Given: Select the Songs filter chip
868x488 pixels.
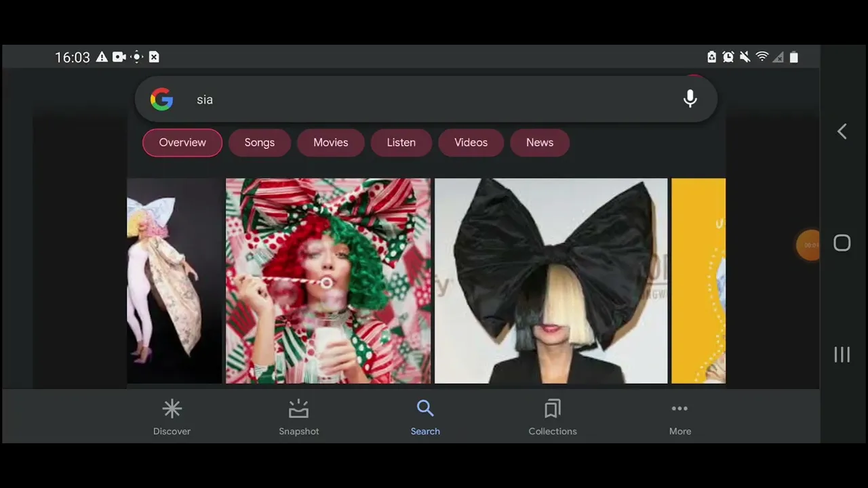Looking at the screenshot, I should (260, 142).
